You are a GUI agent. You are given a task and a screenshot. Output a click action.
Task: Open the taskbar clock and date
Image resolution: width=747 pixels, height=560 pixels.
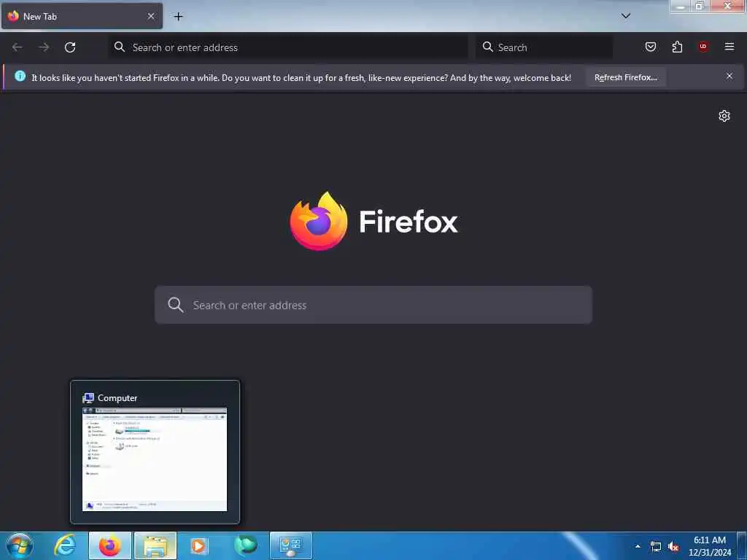click(x=710, y=546)
